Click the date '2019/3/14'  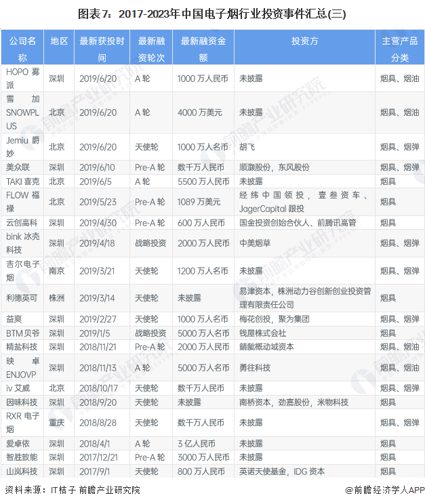97,298
